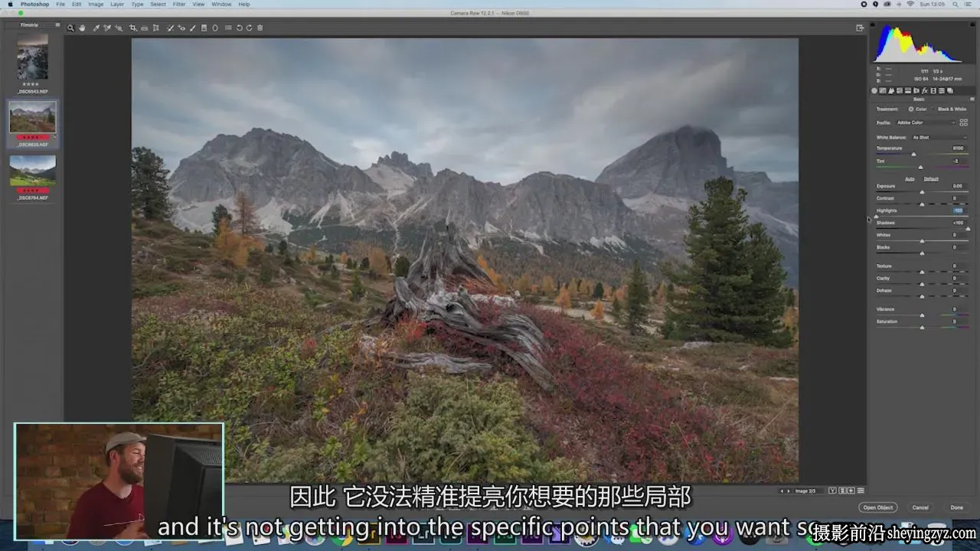The width and height of the screenshot is (980, 551).
Task: Click the Highlights value field
Action: click(x=958, y=210)
